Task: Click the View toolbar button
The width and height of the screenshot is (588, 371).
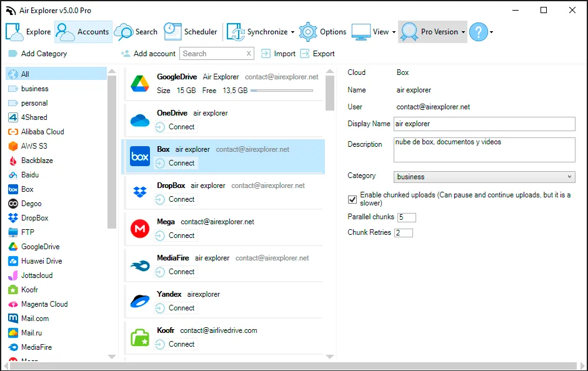Action: pos(371,32)
